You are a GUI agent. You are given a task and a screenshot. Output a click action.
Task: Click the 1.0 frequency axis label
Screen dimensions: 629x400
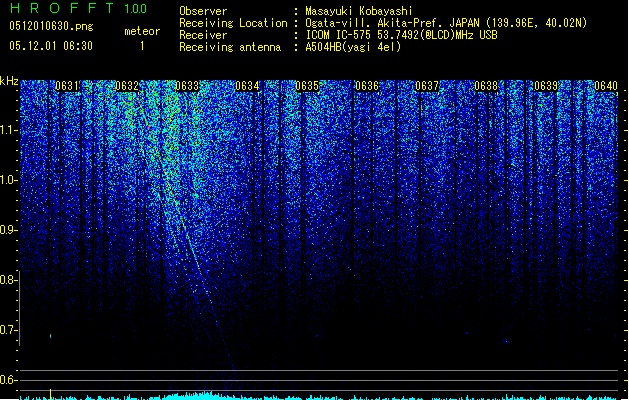8,180
